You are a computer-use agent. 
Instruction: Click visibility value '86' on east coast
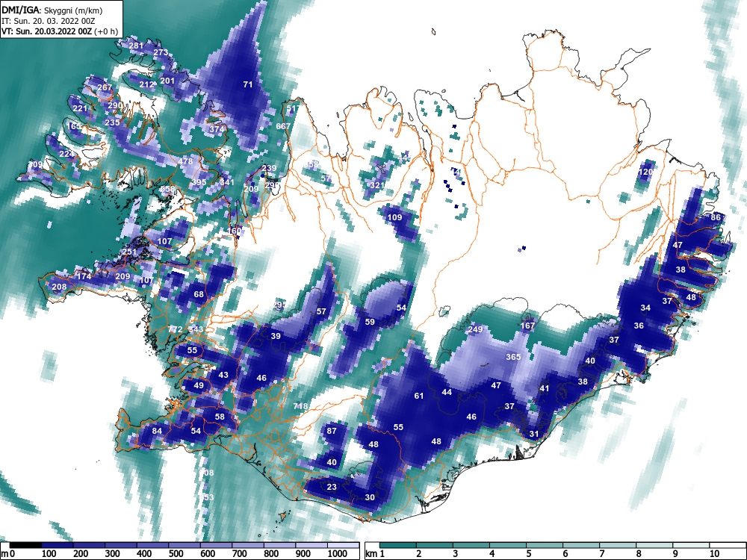716,217
